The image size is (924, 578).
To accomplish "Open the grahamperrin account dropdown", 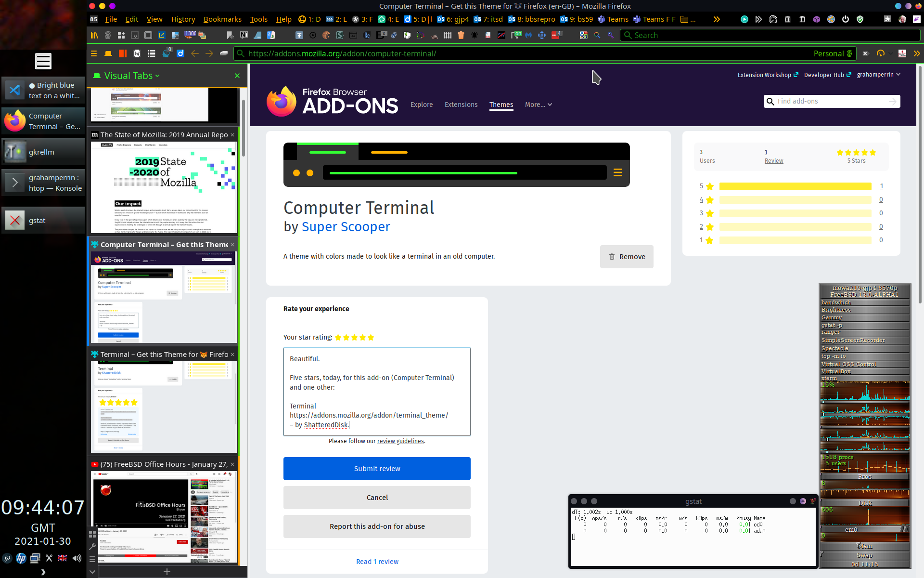I will tap(878, 75).
